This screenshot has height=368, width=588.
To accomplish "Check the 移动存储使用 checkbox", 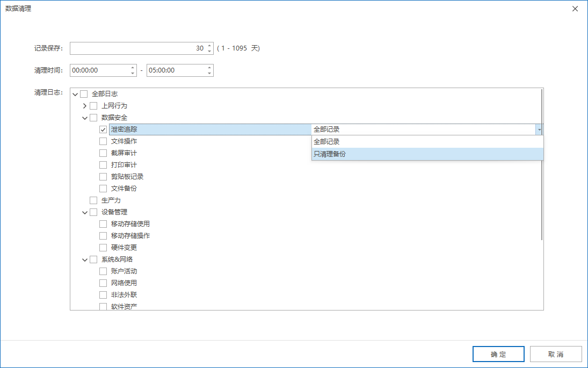I will [x=103, y=224].
